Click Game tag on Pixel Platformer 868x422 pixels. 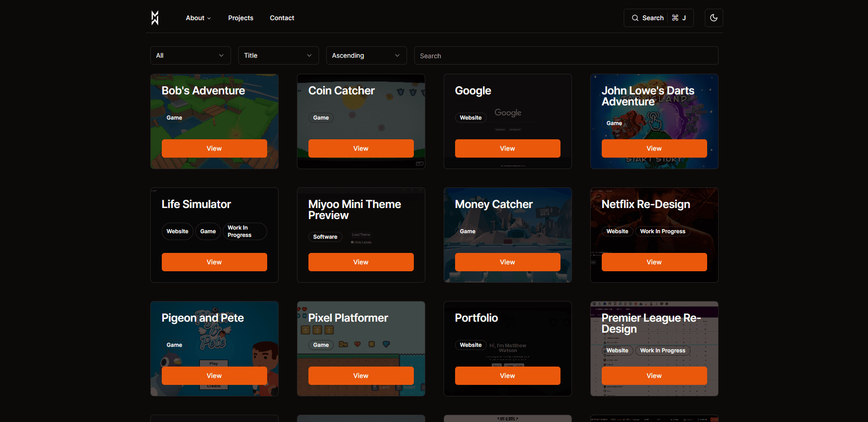321,345
